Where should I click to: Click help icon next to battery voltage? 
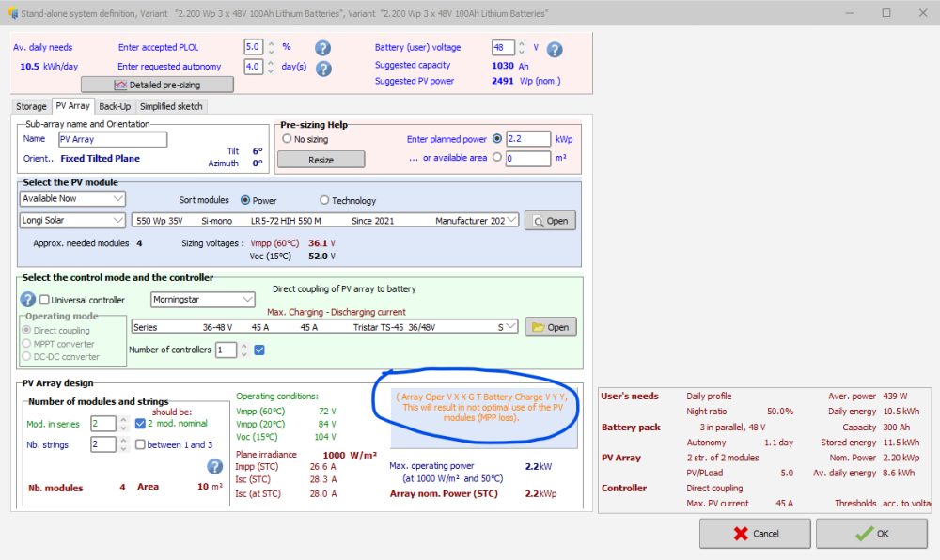(555, 50)
